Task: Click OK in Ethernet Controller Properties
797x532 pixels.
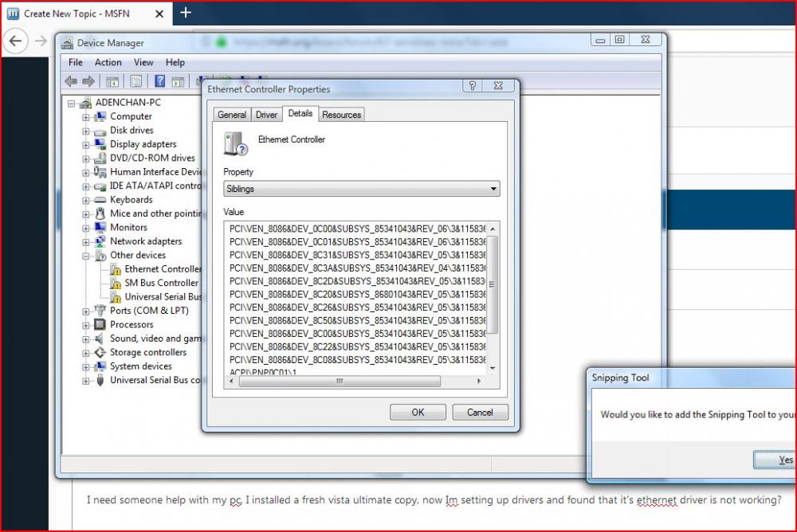Action: point(418,413)
